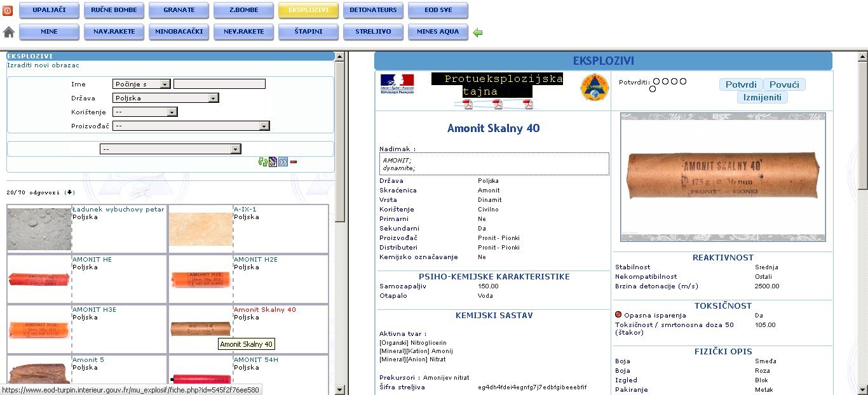Go to the home page icon
Viewport: 868px width, 395px height.
[8, 32]
